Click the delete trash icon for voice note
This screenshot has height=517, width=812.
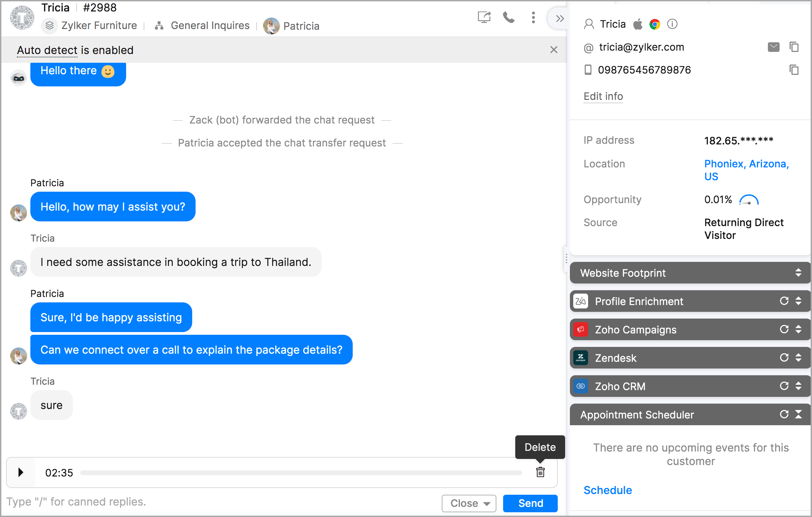point(540,472)
